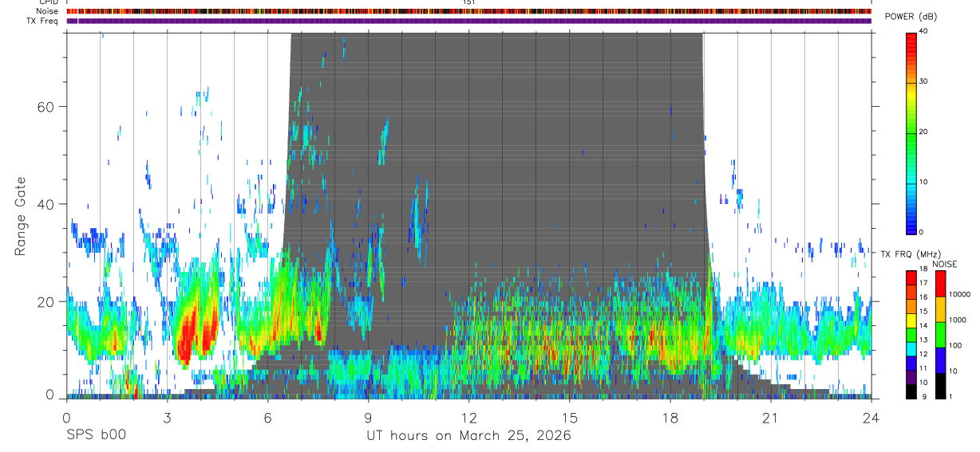Image resolution: width=980 pixels, height=452 pixels.
Task: Click the 12 label on the TX FRQ scale
Action: point(923,355)
